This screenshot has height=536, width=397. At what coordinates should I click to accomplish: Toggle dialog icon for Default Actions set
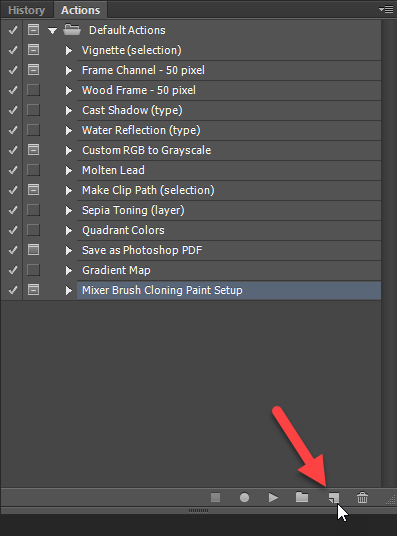coord(33,30)
